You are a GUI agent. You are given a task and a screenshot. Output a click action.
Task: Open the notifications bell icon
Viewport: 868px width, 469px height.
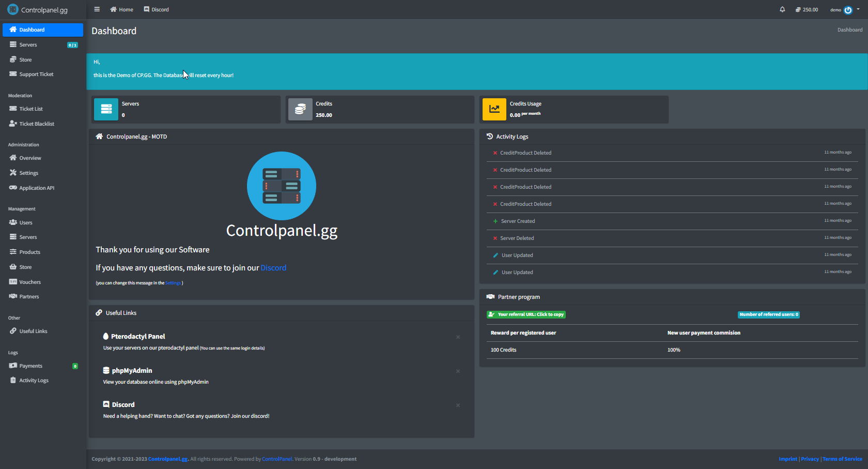pos(782,9)
